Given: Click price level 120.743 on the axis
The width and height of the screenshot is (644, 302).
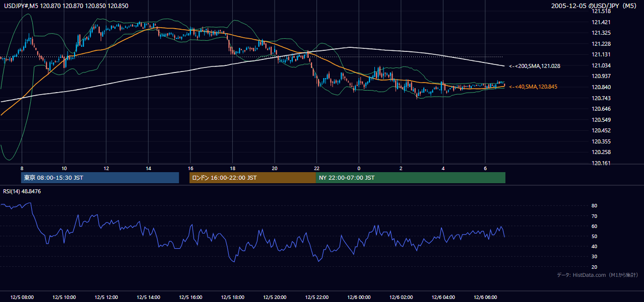Looking at the screenshot, I should coord(601,98).
